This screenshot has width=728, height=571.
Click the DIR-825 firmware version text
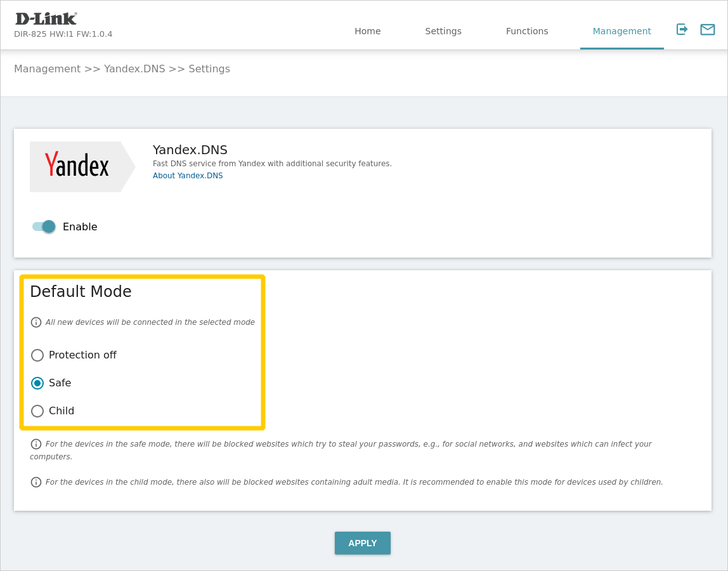[63, 34]
